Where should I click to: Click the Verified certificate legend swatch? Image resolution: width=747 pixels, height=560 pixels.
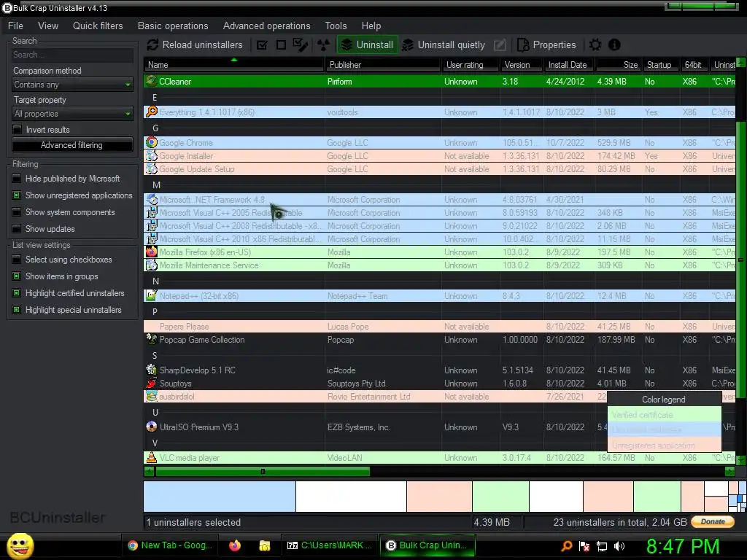coord(665,414)
